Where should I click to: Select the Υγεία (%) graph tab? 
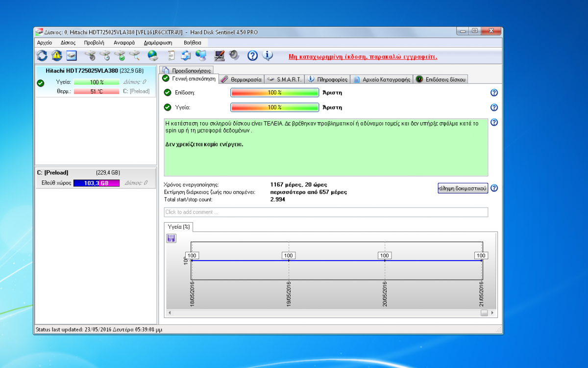[179, 227]
